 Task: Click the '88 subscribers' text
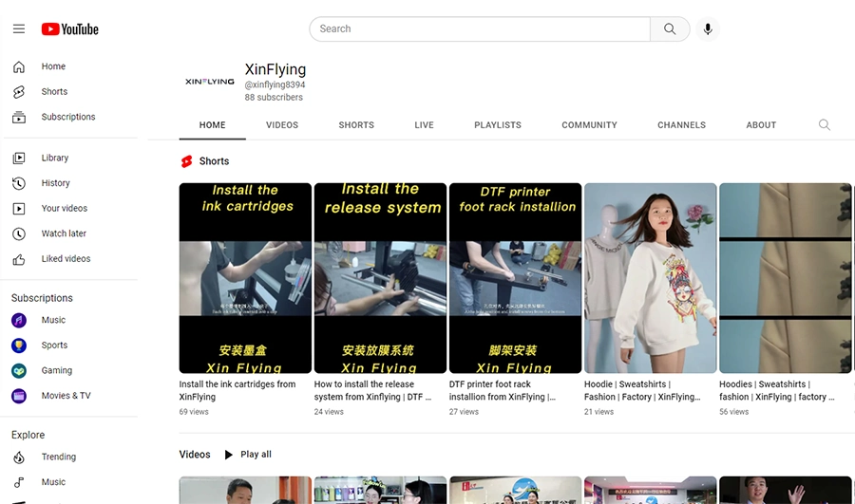pyautogui.click(x=274, y=98)
